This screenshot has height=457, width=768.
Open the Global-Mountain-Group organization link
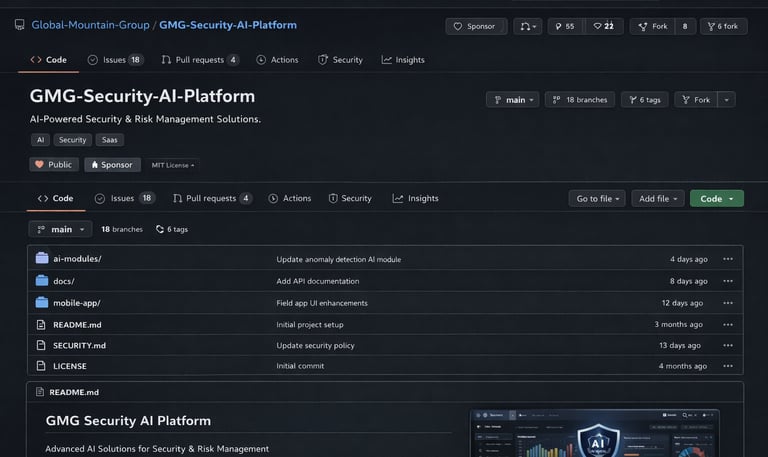click(90, 25)
